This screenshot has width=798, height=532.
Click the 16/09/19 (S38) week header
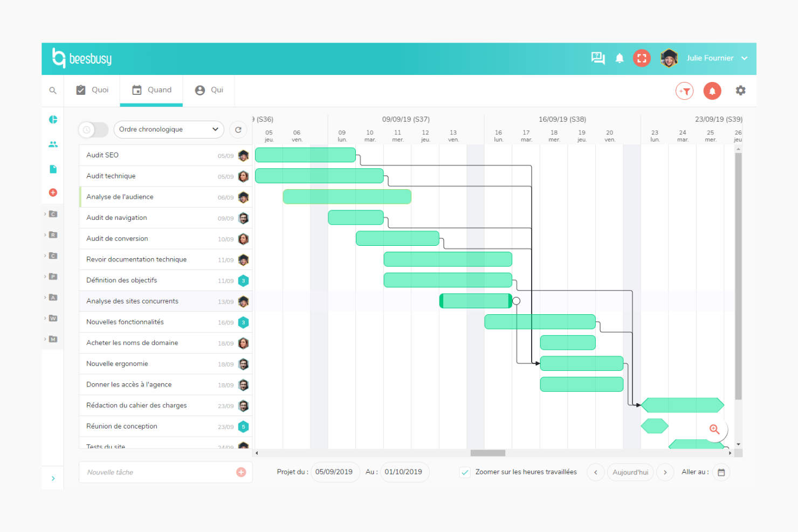[562, 119]
